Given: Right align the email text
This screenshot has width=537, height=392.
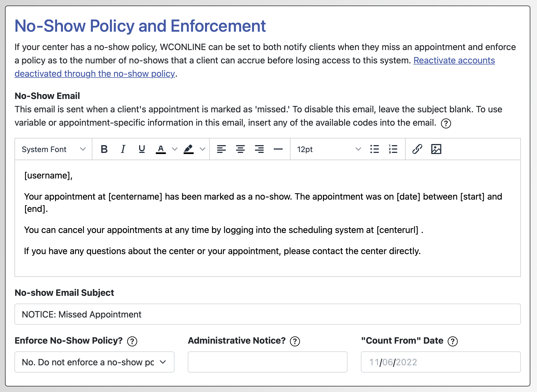Looking at the screenshot, I should [259, 149].
